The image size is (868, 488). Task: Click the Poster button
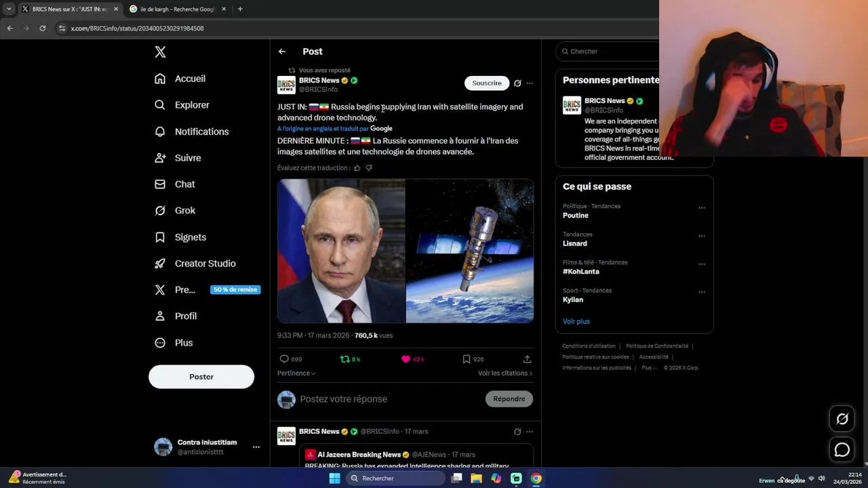(x=201, y=377)
